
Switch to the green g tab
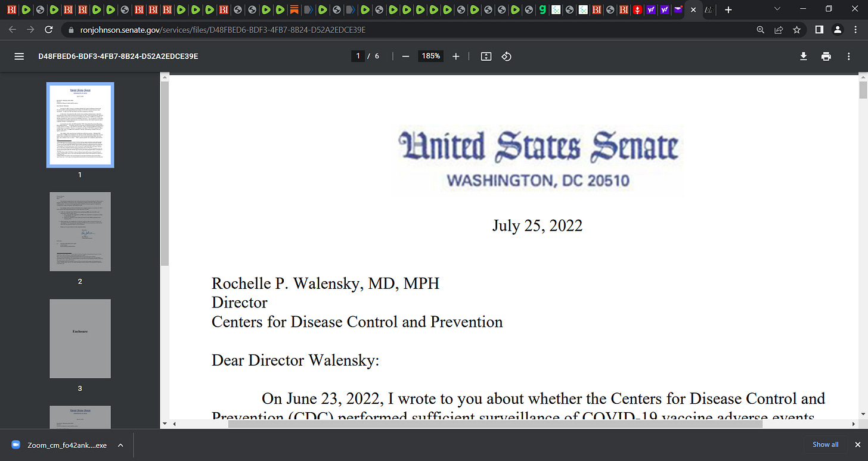pos(542,10)
